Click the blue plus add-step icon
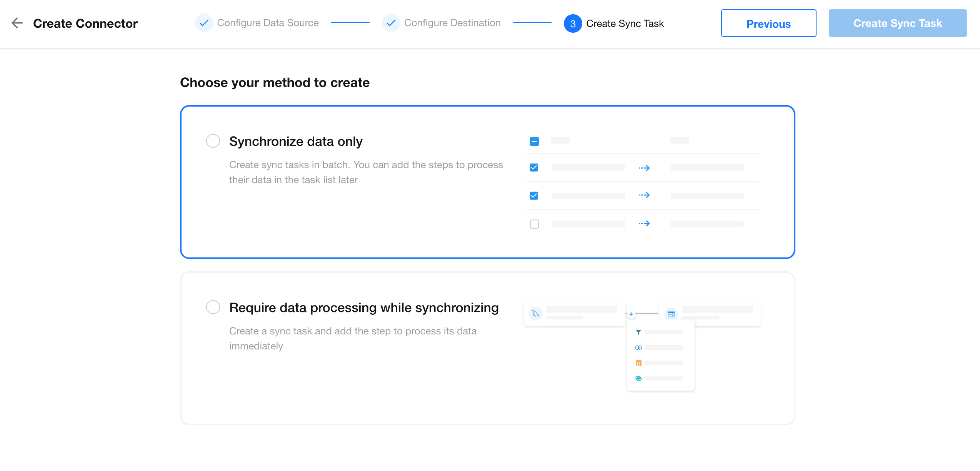Viewport: 980px width, 471px height. (x=631, y=314)
